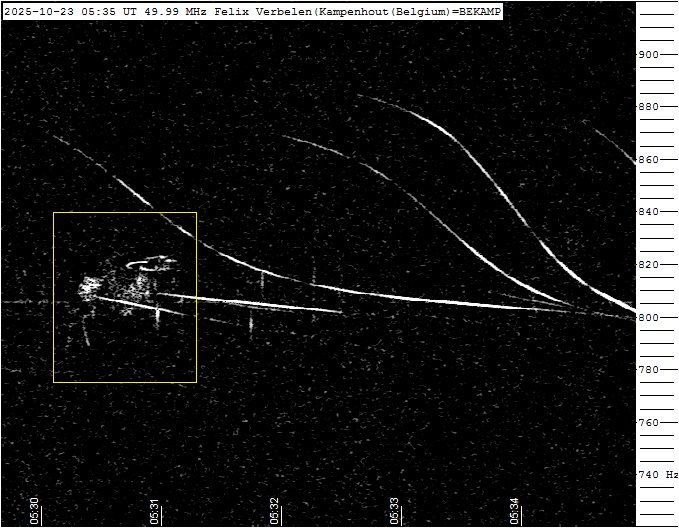Click the 05:30 time axis label
The image size is (679, 528).
click(35, 510)
